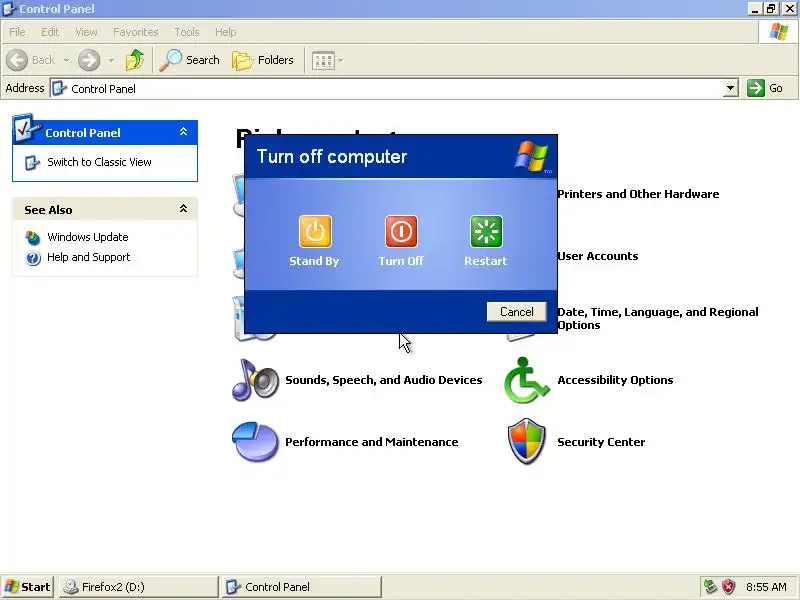800x600 pixels.
Task: Open Help and Support link
Action: pos(89,257)
